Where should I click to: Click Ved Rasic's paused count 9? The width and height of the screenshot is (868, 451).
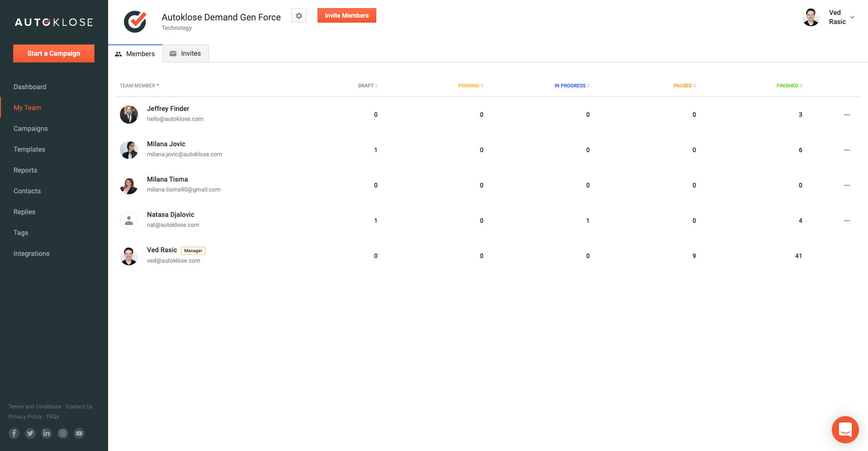pos(694,256)
